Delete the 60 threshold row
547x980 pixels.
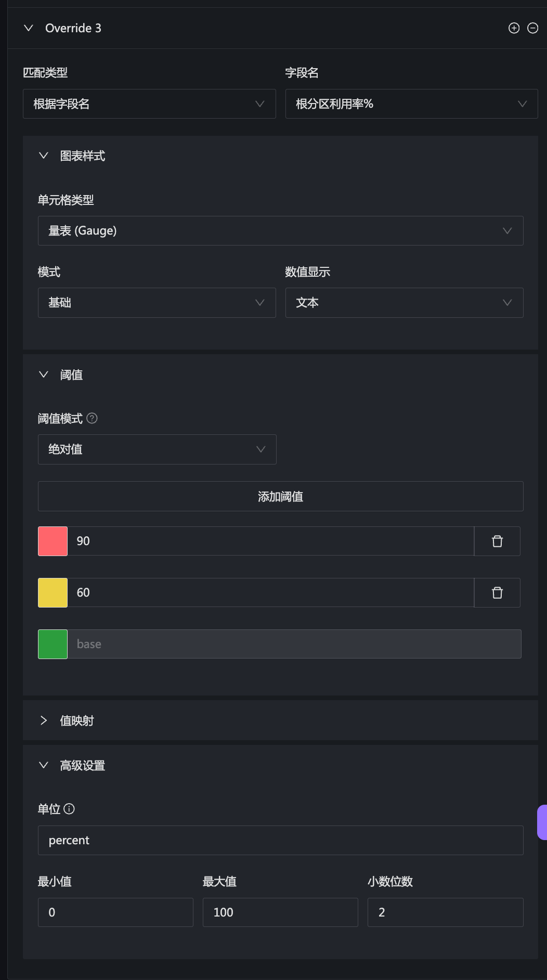pos(497,592)
